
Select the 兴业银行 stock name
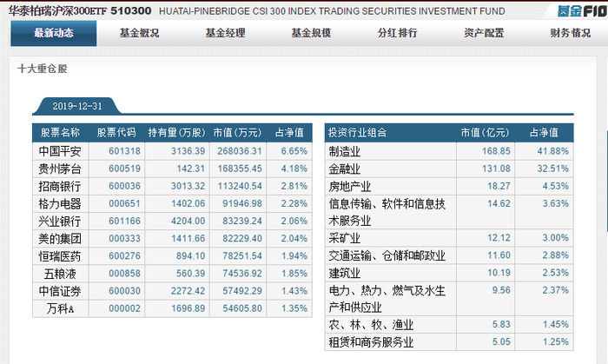point(60,221)
